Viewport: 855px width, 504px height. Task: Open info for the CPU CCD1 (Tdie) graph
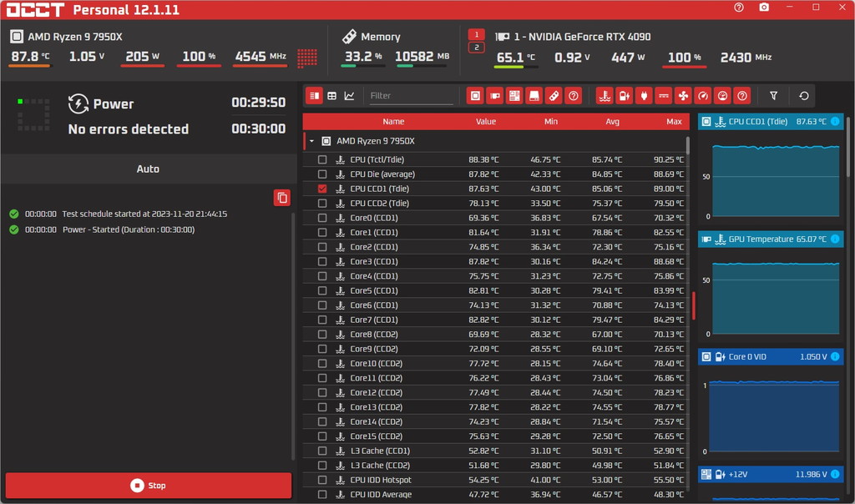(x=835, y=122)
